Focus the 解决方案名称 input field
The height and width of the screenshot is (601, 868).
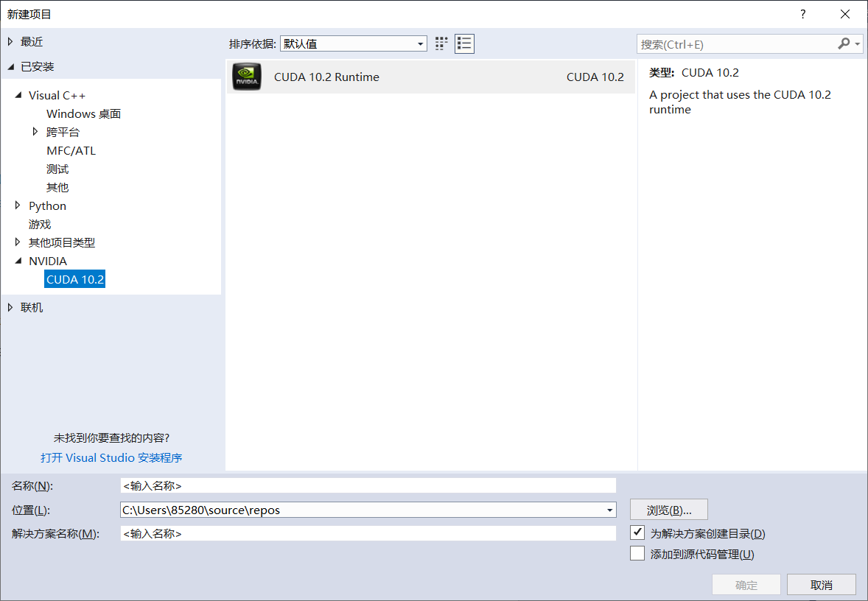coord(368,533)
